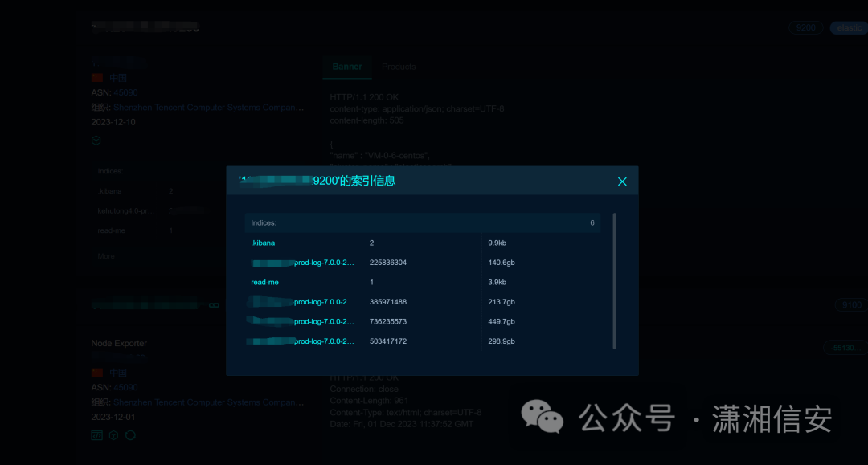Open the read-me index in the dialog
Image resolution: width=868 pixels, height=465 pixels.
point(264,282)
